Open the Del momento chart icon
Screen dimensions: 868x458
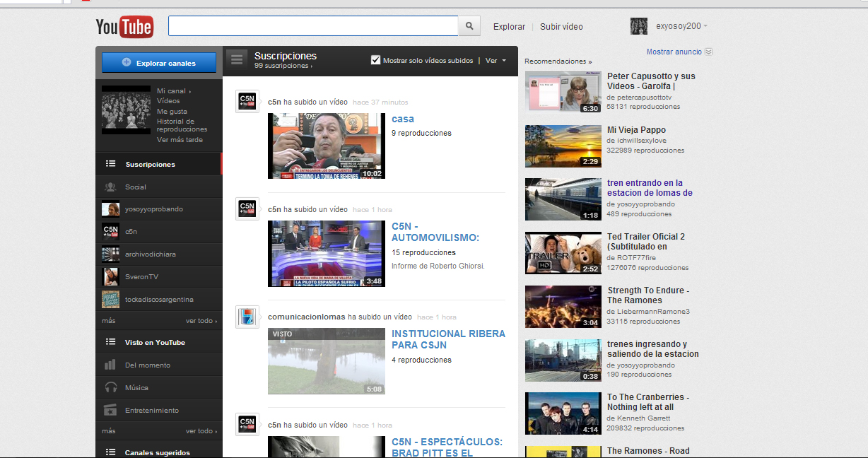pyautogui.click(x=110, y=365)
